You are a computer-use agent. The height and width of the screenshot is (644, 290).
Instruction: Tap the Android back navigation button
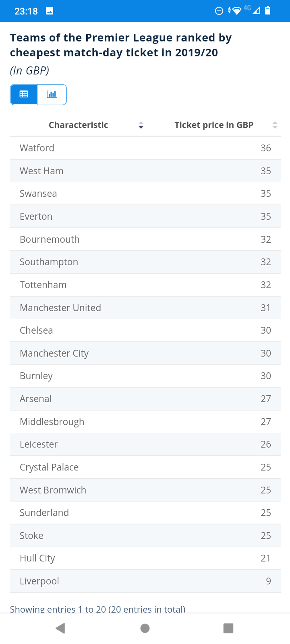click(60, 628)
